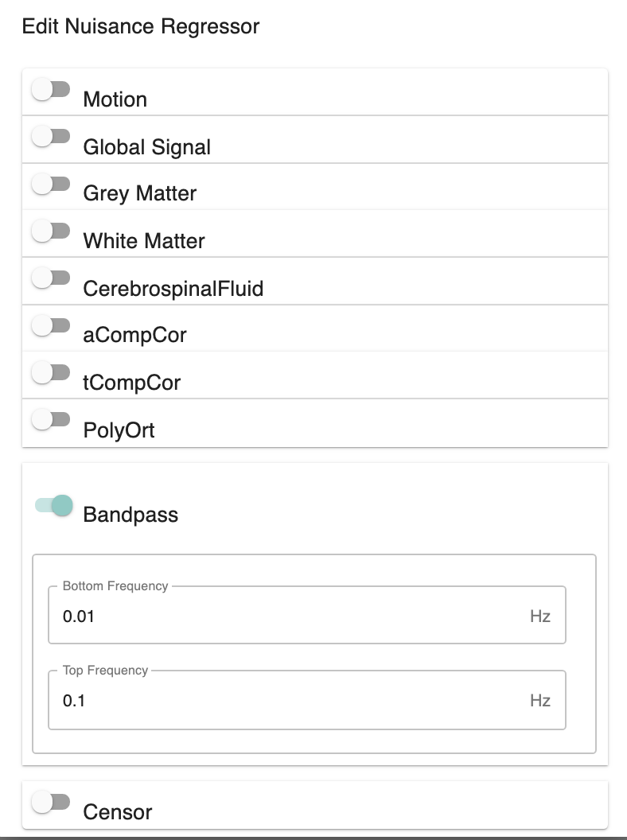This screenshot has height=840, width=627.
Task: Turn on the tCompCor switch
Action: (x=52, y=371)
